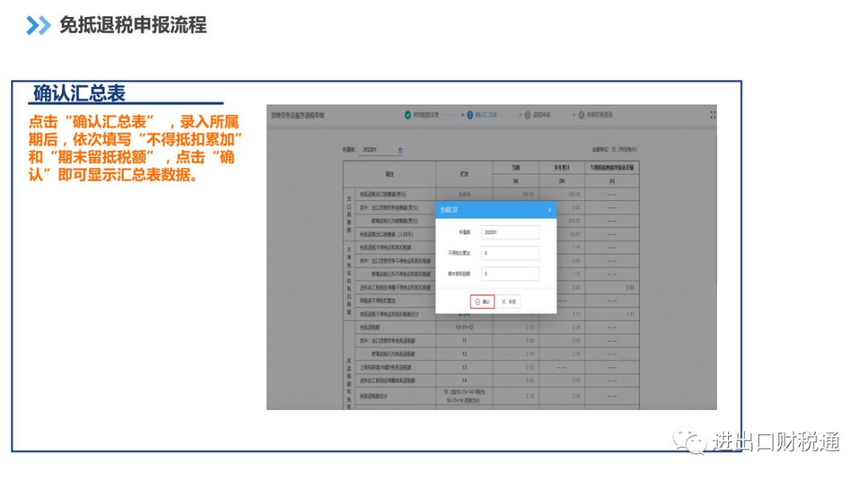Click the fullscreen icon at top right
This screenshot has height=480, width=868.
pos(712,115)
